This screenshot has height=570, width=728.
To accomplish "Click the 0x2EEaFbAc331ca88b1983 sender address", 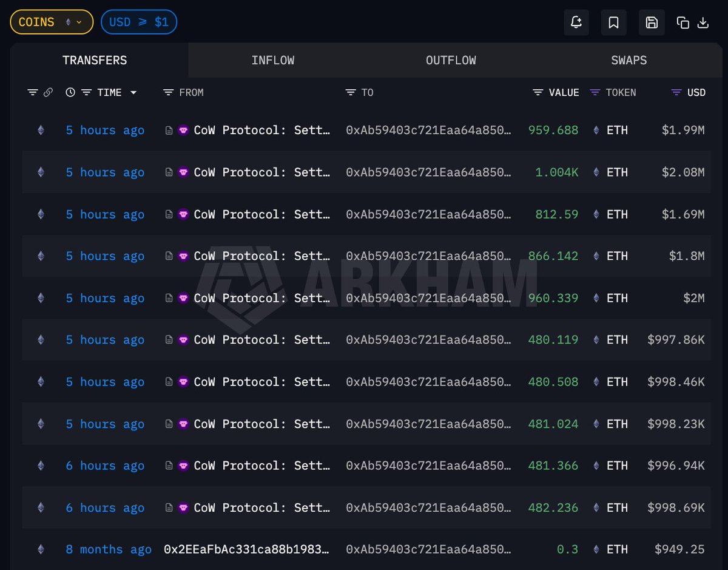I will click(248, 549).
